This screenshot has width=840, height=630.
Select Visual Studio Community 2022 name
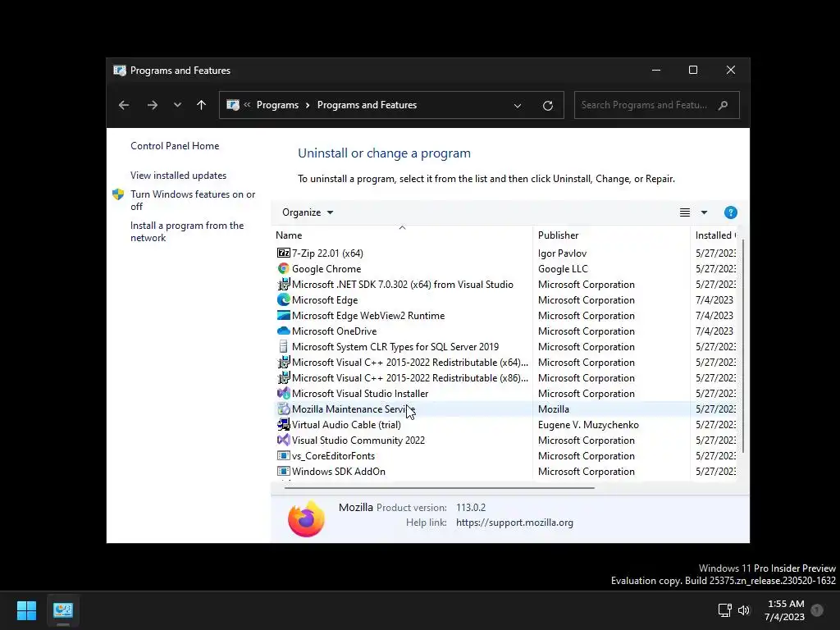(x=358, y=440)
